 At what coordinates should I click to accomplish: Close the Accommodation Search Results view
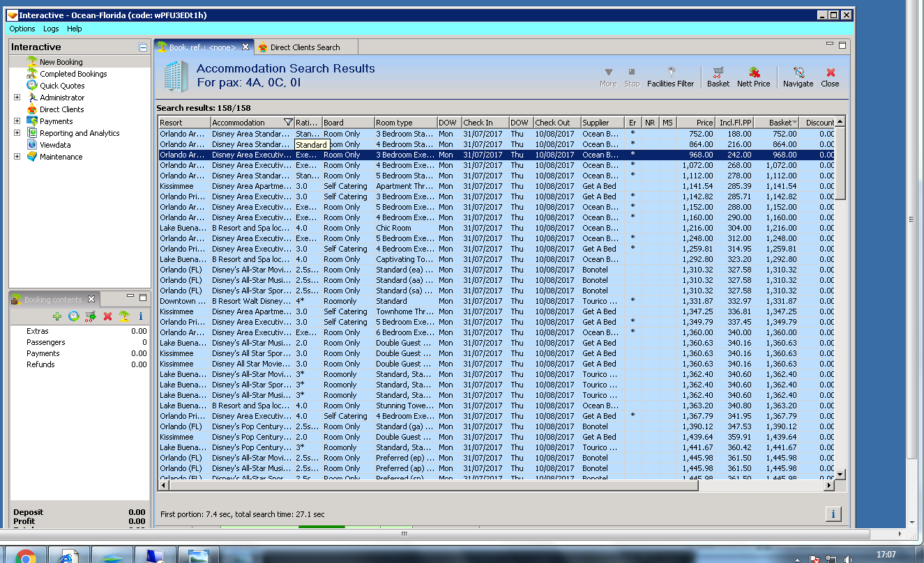coord(830,77)
